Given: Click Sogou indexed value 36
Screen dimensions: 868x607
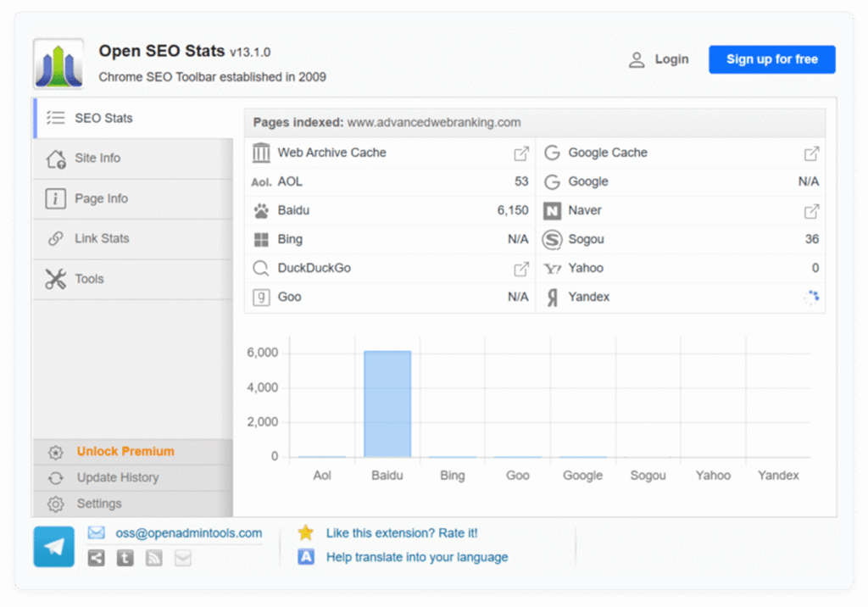Looking at the screenshot, I should tap(811, 239).
